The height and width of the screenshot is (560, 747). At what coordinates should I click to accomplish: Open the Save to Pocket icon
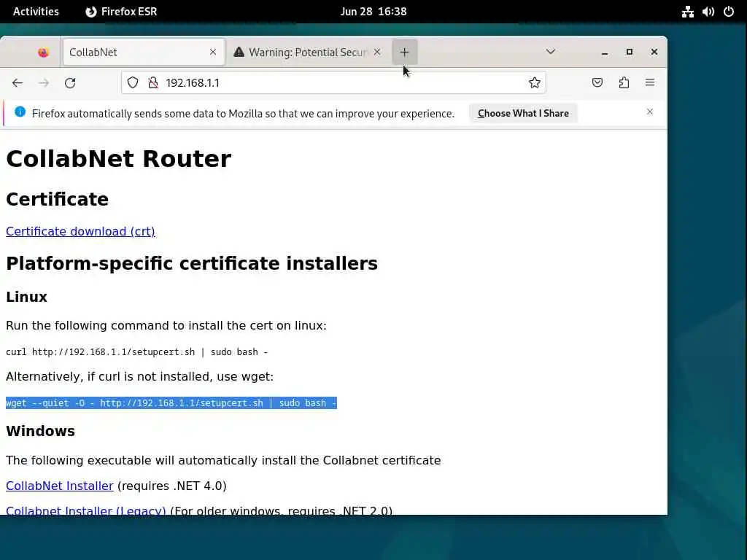coord(597,83)
